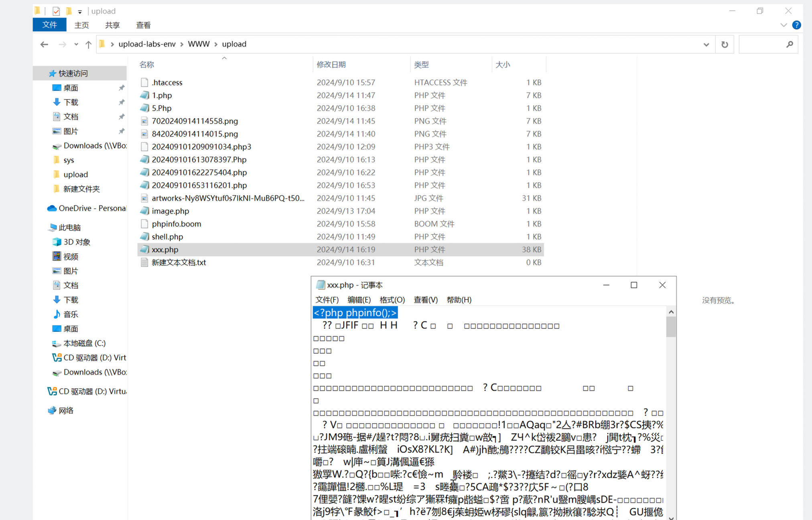Click the Back navigation arrow
Image resolution: width=812 pixels, height=520 pixels.
pos(44,44)
